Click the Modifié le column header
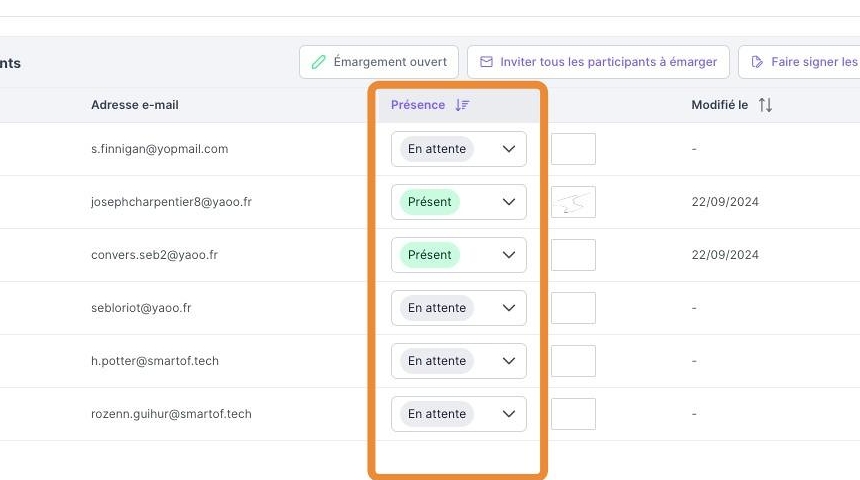This screenshot has height=480, width=860. pos(719,105)
